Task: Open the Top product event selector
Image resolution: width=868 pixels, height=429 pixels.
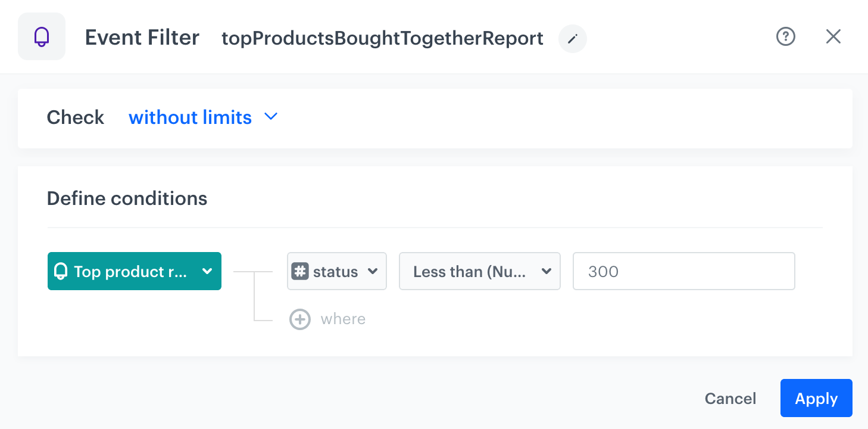Action: click(134, 271)
